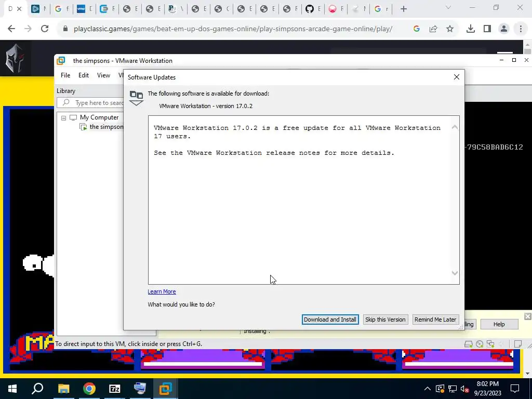Open the Learn More link
Viewport: 532px width, 399px height.
(162, 291)
